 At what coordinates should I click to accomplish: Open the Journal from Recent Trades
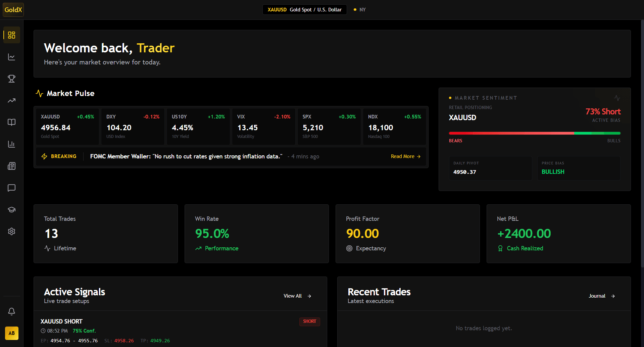(601, 296)
